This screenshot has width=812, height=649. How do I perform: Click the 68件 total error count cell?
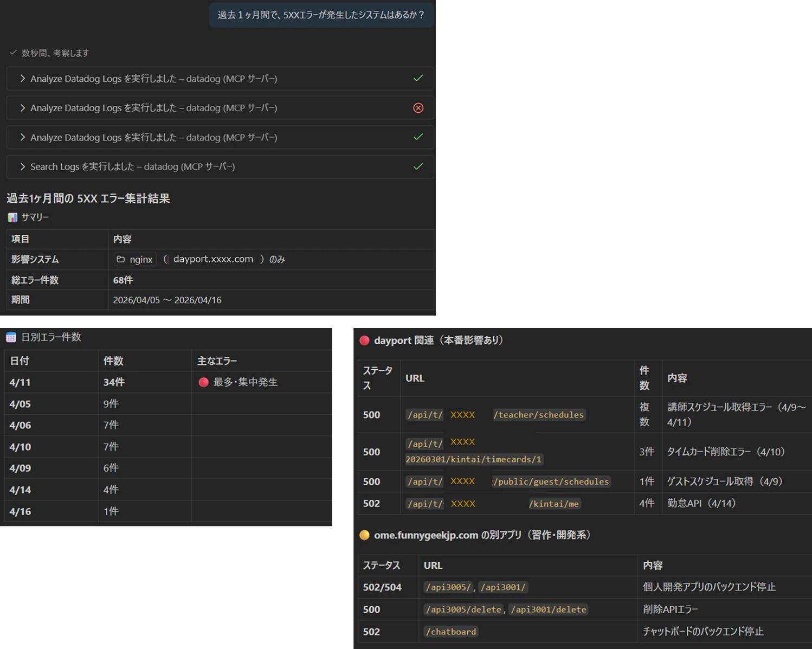pyautogui.click(x=271, y=280)
